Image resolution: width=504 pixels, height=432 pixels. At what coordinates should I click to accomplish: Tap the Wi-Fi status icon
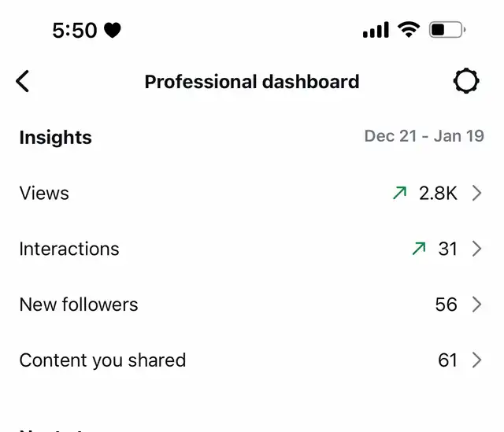coord(409,30)
